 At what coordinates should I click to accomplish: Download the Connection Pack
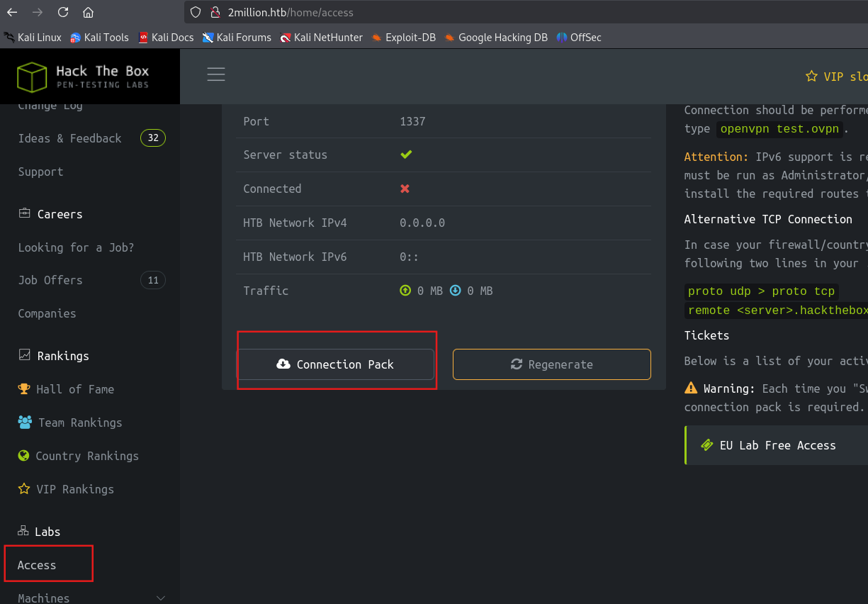(335, 364)
